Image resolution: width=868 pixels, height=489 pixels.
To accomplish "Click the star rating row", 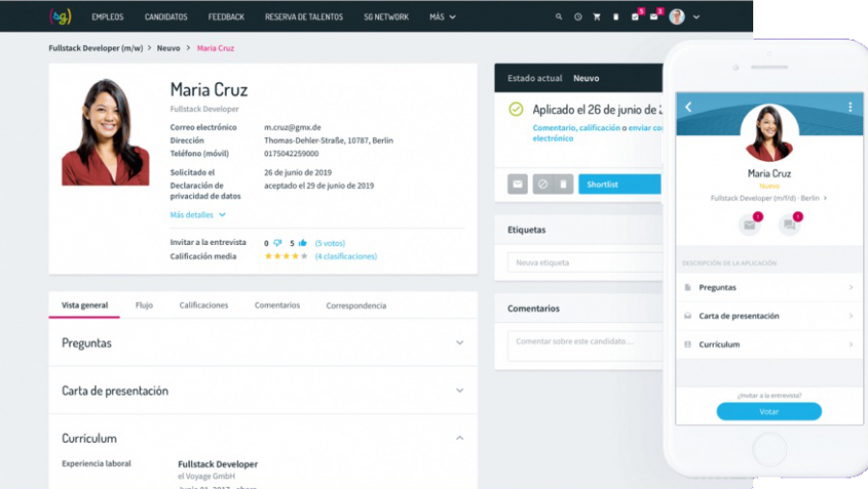I will tap(286, 257).
